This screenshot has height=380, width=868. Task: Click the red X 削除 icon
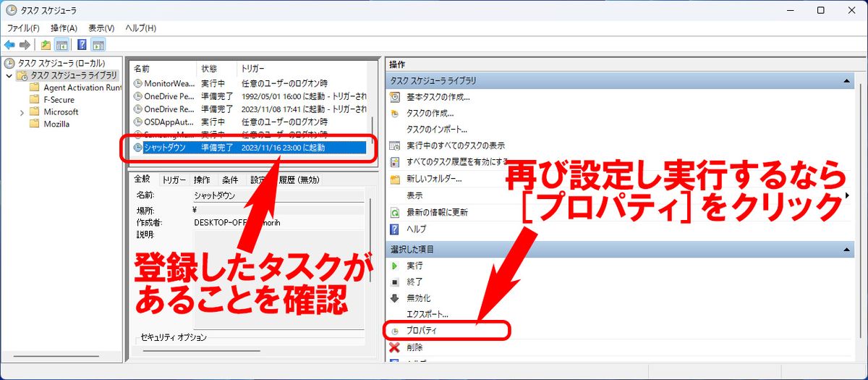click(395, 347)
